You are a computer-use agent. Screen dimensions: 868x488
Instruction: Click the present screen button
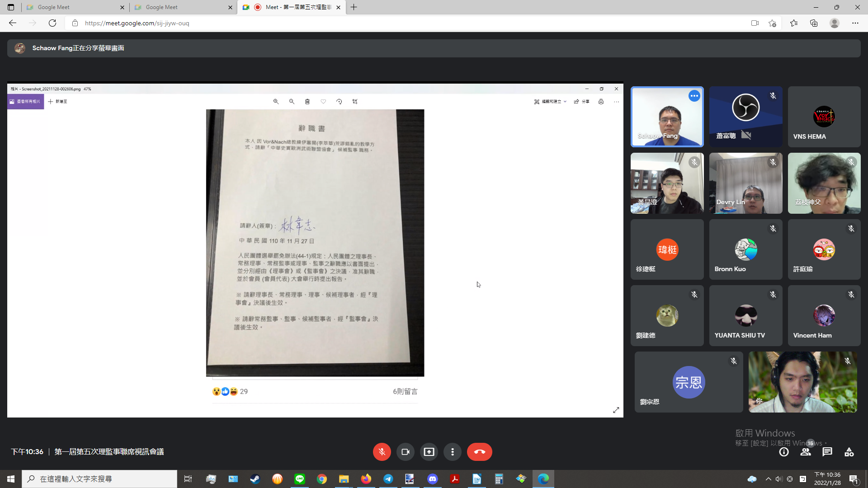tap(429, 452)
